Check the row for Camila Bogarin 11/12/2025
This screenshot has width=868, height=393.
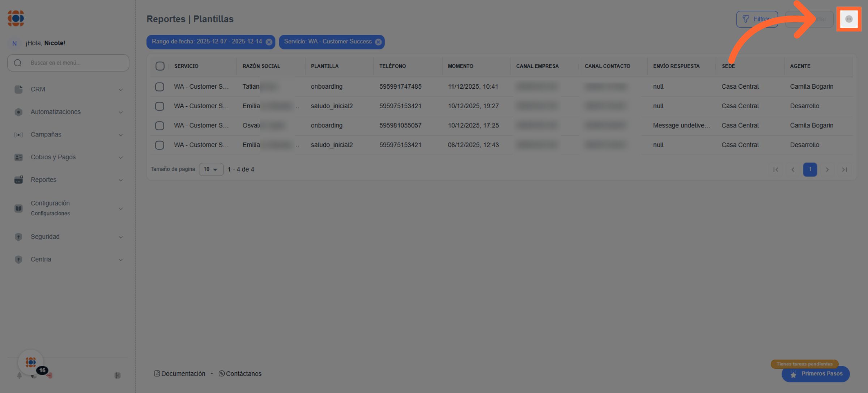[x=159, y=87]
